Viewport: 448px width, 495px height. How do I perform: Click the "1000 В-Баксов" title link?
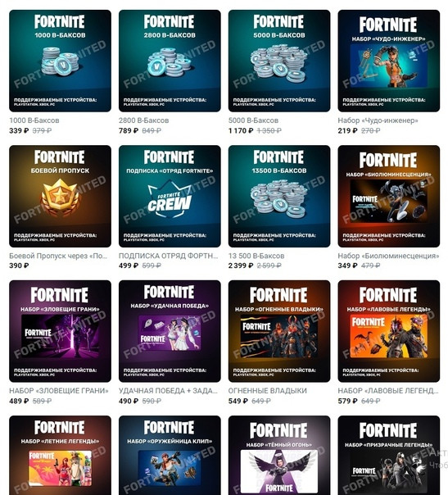[34, 120]
